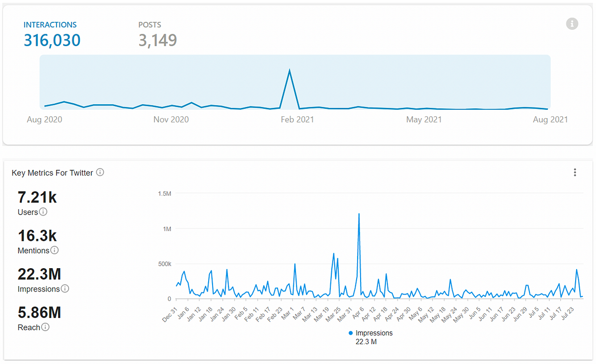Open the three-dot menu for Twitter metrics
The width and height of the screenshot is (596, 364).
point(575,172)
